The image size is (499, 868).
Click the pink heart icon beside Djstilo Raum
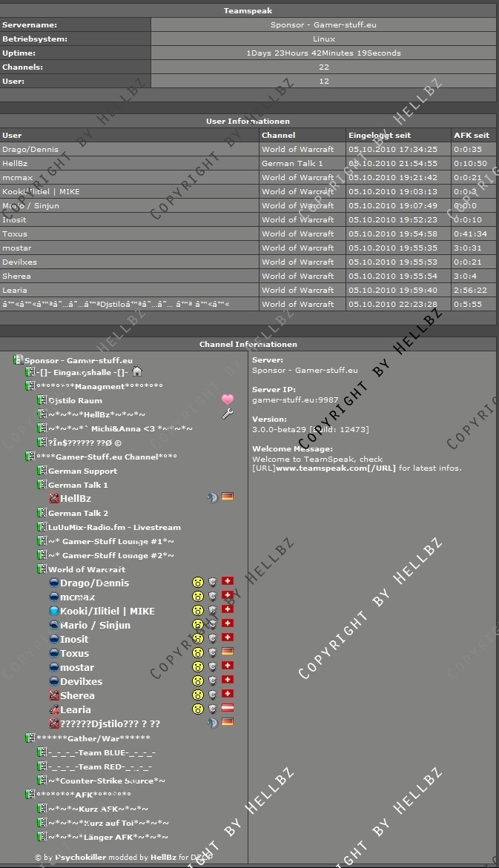pos(228,399)
